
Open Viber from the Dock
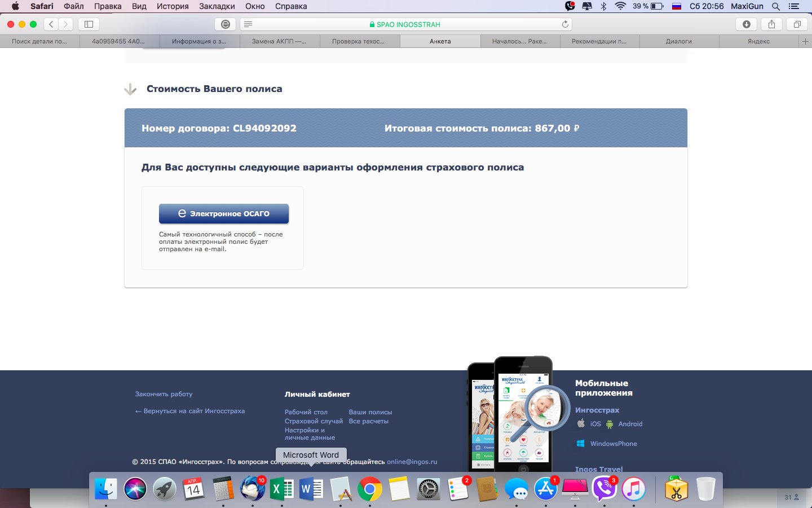pos(604,488)
